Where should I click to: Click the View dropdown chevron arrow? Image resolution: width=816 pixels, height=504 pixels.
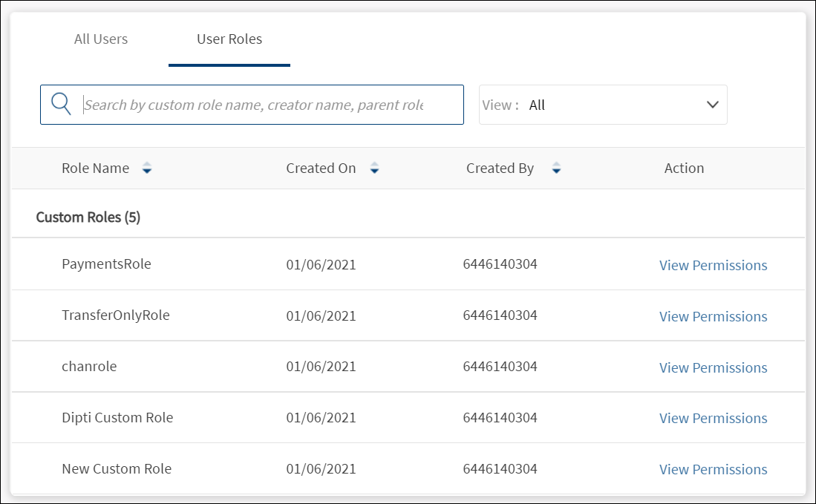coord(713,105)
